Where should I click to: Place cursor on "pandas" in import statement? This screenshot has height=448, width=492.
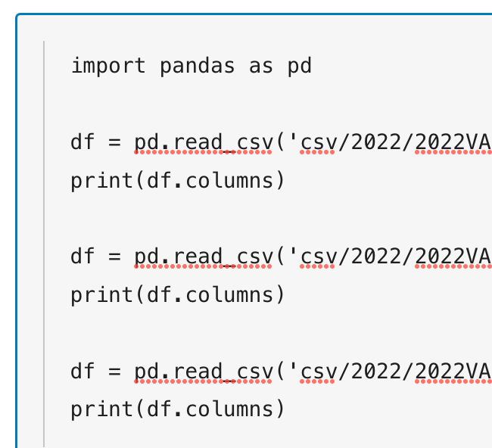click(198, 66)
